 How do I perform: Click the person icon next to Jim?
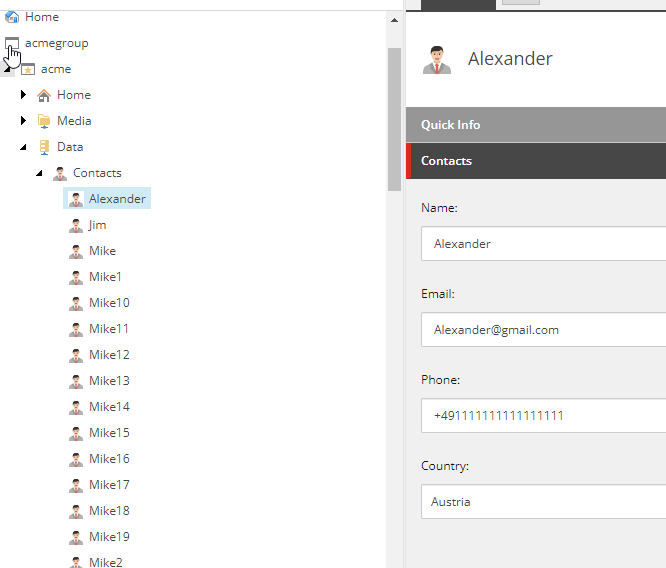click(76, 225)
